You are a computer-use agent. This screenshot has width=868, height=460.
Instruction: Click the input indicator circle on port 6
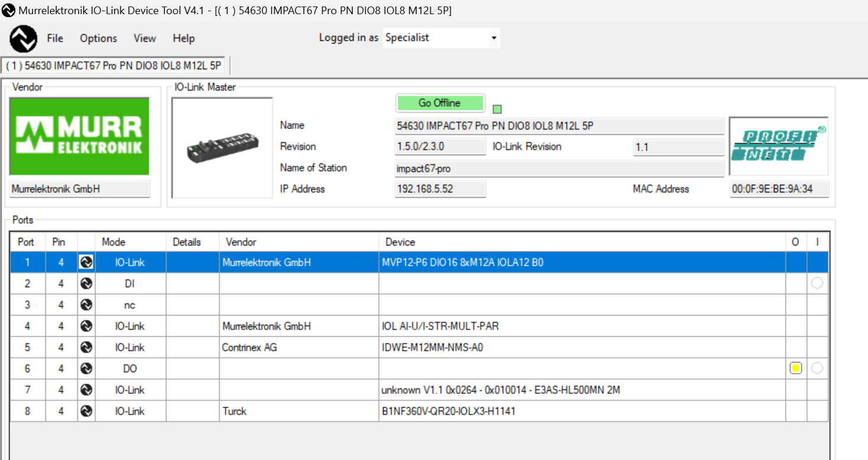tap(817, 368)
